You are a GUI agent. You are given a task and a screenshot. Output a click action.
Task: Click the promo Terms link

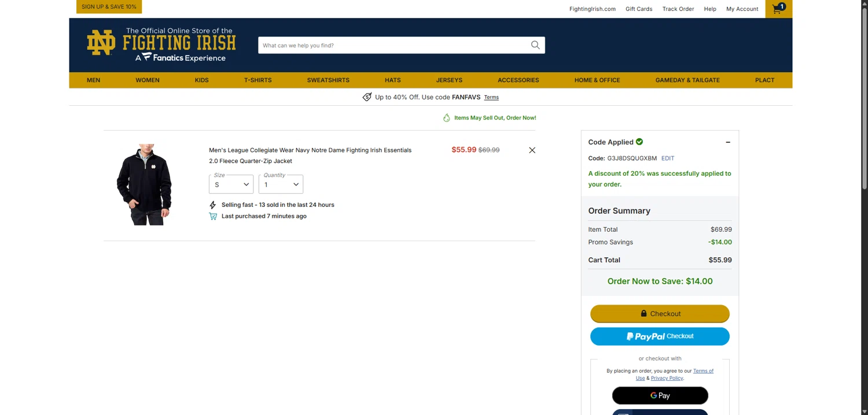tap(491, 97)
